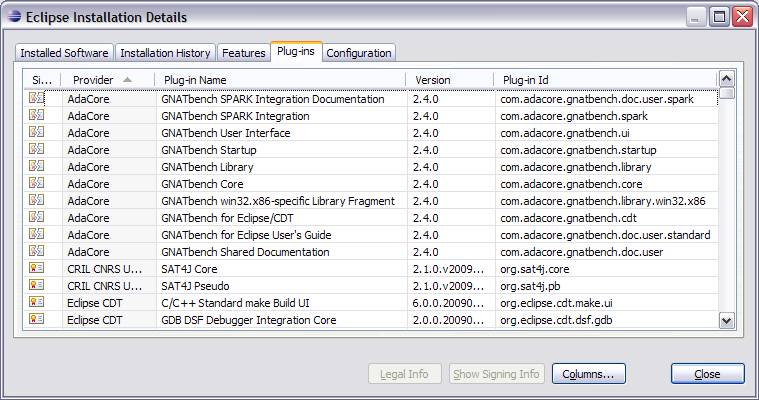Click the Close button at the bottom
This screenshot has width=759, height=400.
[x=707, y=374]
